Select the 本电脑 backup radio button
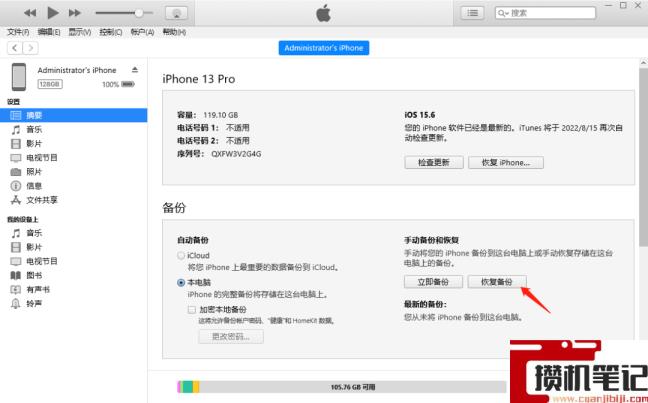 (x=181, y=283)
